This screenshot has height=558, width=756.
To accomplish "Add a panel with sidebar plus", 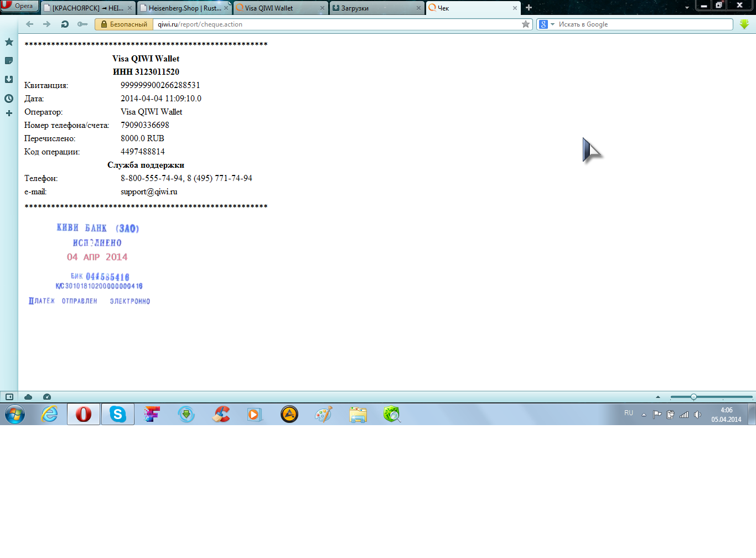I will coord(9,113).
